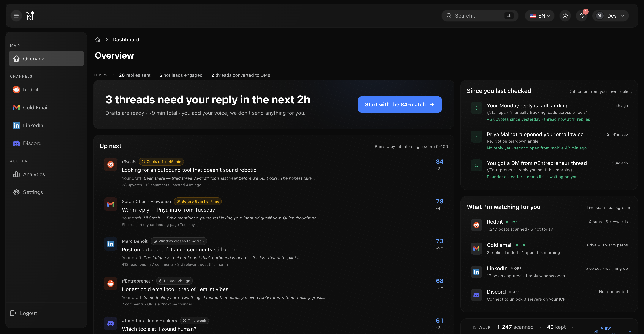Open the sidebar hamburger menu
The height and width of the screenshot is (334, 644).
coord(16,15)
